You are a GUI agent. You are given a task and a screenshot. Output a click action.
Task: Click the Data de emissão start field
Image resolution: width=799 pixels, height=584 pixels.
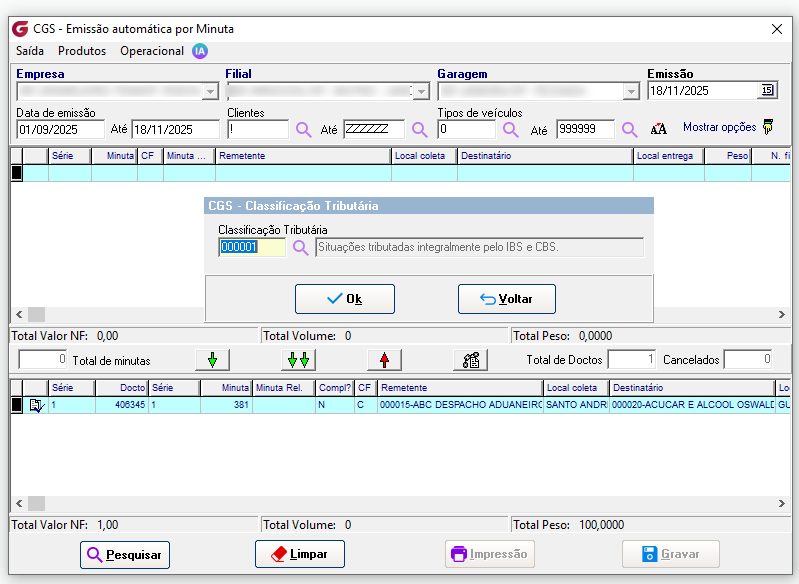click(x=60, y=129)
